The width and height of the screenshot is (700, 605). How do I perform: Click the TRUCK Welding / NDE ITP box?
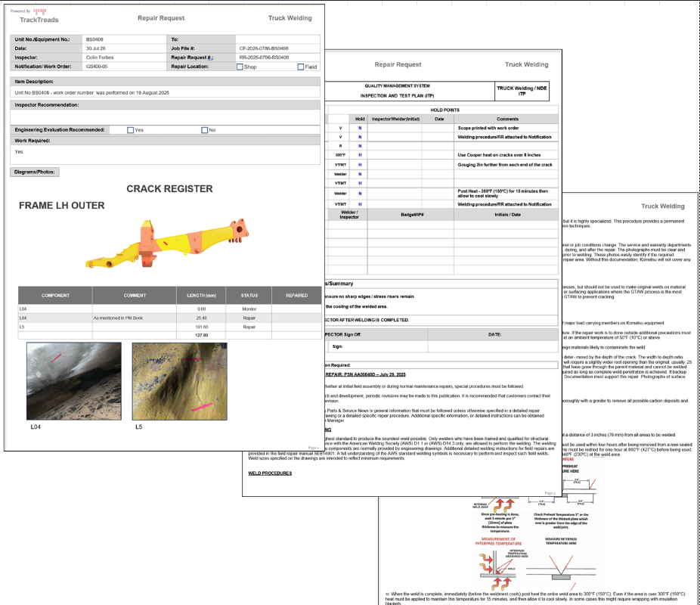(x=522, y=91)
